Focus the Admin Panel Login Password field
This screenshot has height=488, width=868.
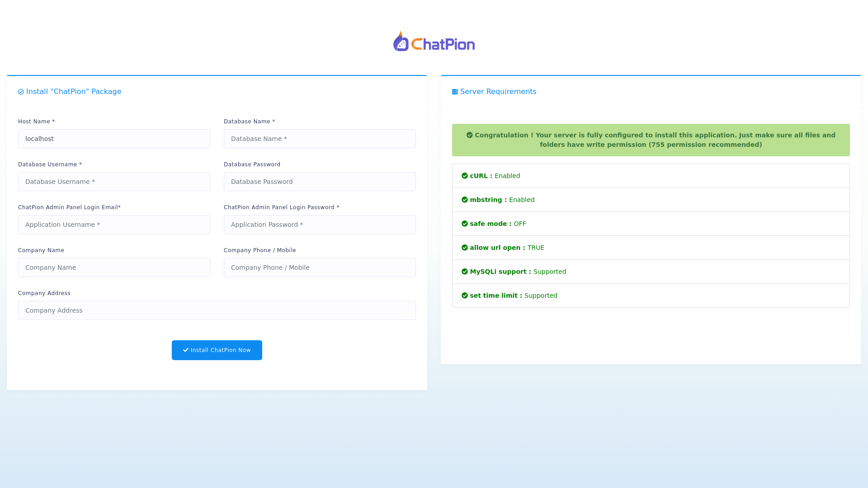(x=320, y=225)
